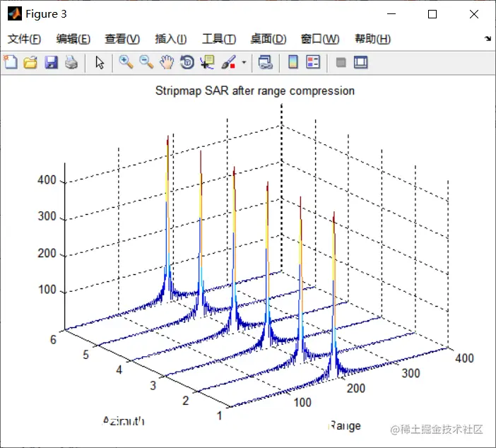
Task: Click the Hide Plot Tools icon
Action: pos(341,62)
